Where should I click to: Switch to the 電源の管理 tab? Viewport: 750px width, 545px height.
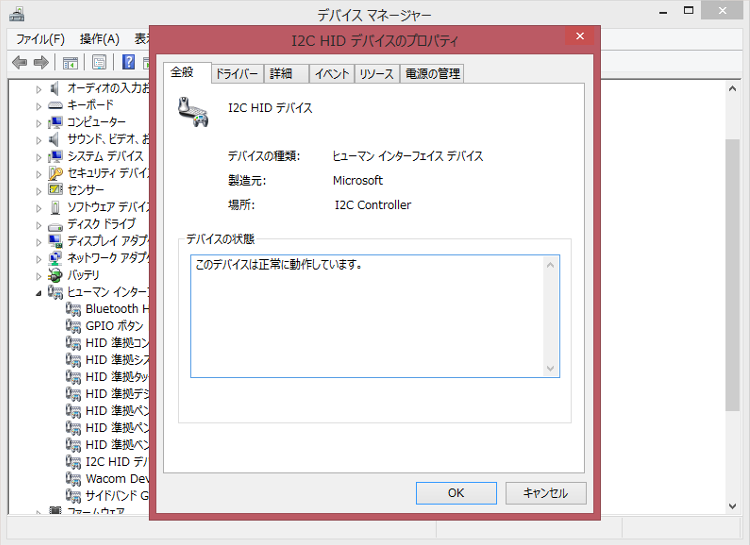click(432, 74)
